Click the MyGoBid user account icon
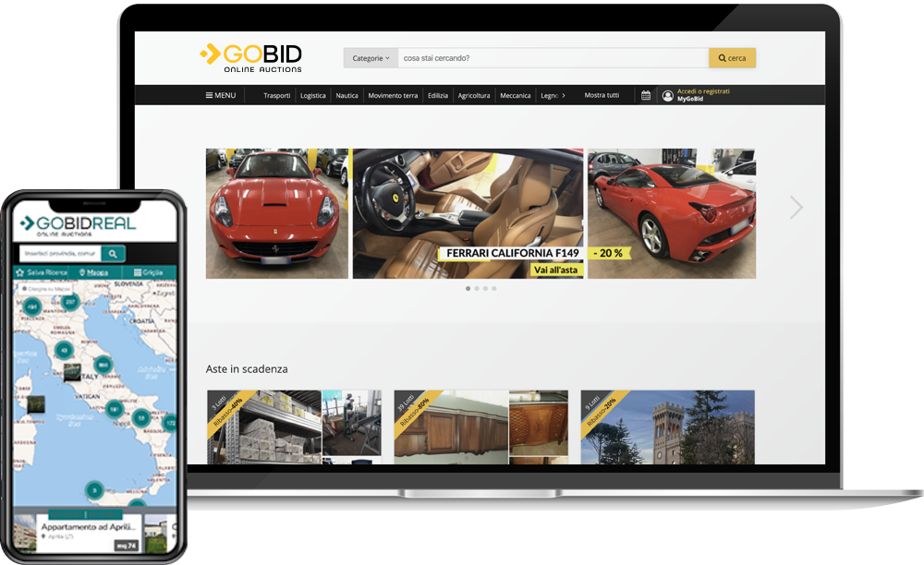The height and width of the screenshot is (565, 924). [x=668, y=96]
